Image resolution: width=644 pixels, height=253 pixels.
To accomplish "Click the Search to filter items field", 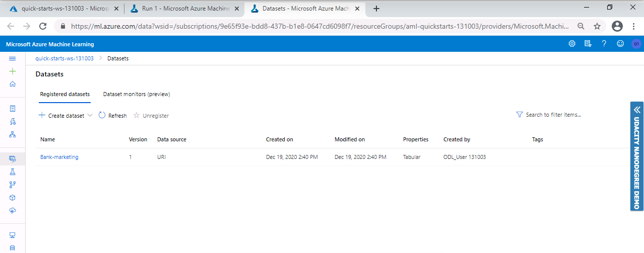I will tap(553, 115).
